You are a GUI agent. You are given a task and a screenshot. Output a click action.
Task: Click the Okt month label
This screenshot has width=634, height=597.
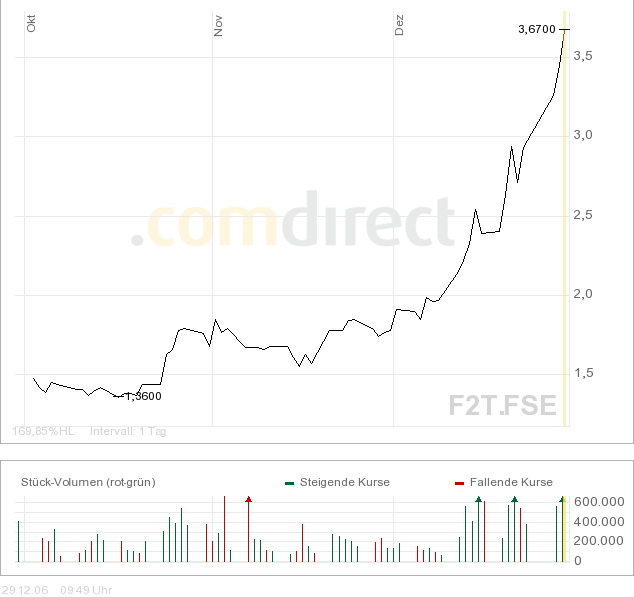(31, 25)
